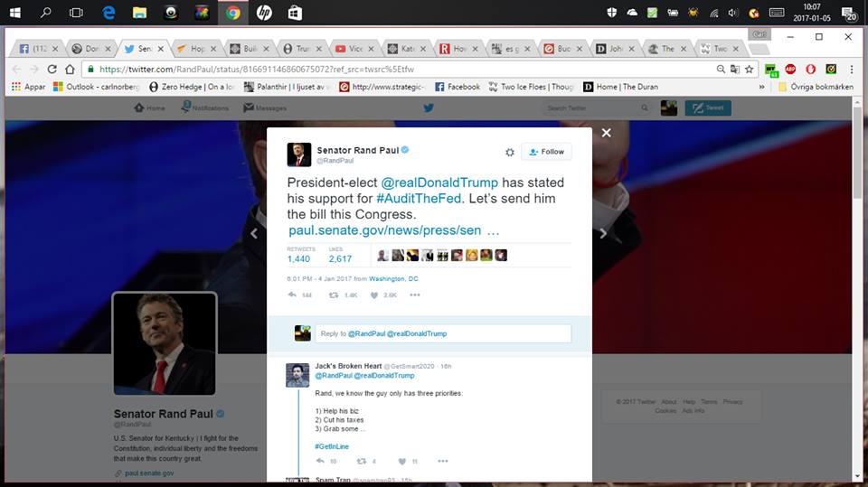Switch to the YouTube browser tab
Image resolution: width=868 pixels, height=487 pixels.
tap(350, 49)
